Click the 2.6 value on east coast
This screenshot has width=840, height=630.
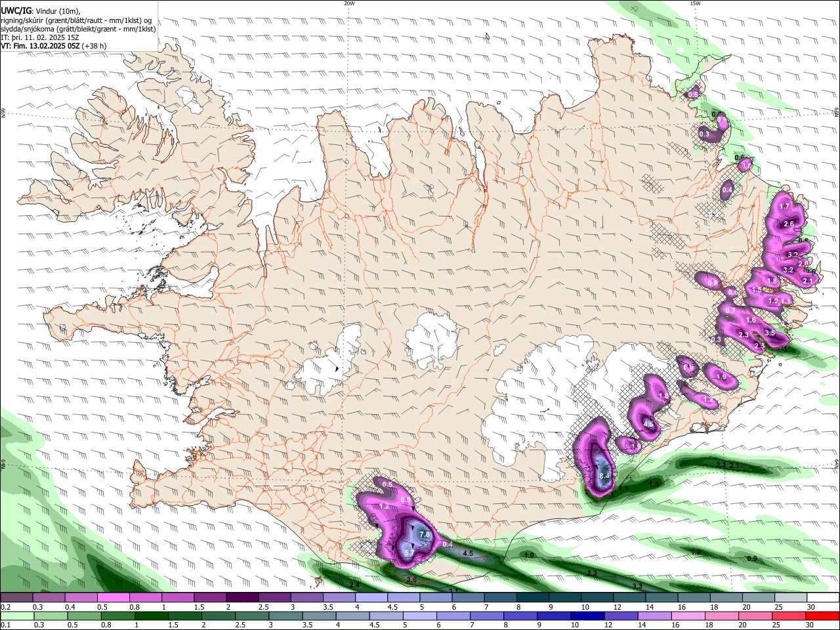coord(789,224)
